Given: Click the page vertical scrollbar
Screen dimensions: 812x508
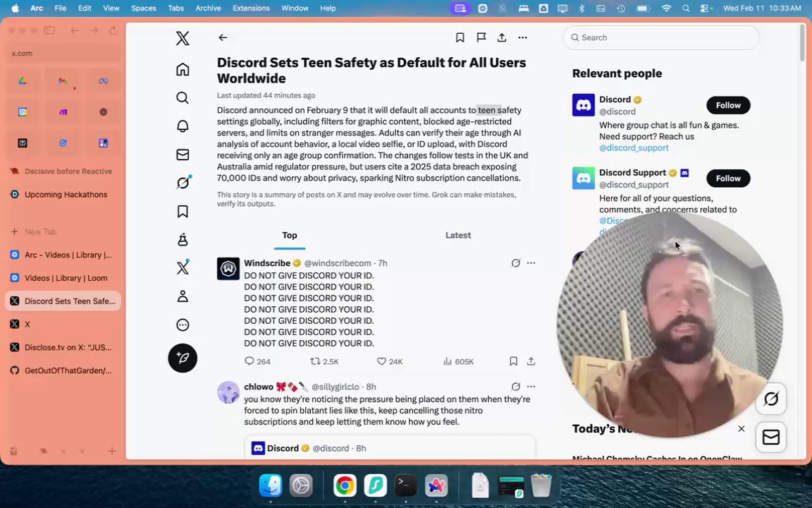Looking at the screenshot, I should point(802,43).
